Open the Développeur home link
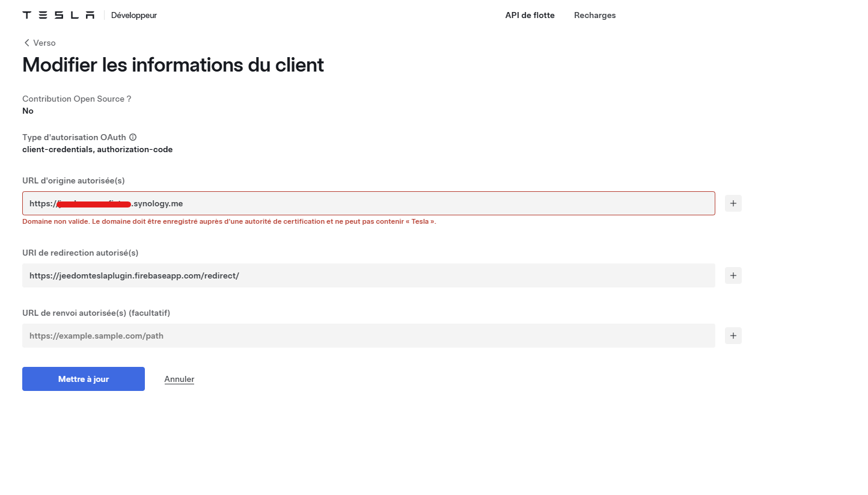868x495 pixels. 134,15
